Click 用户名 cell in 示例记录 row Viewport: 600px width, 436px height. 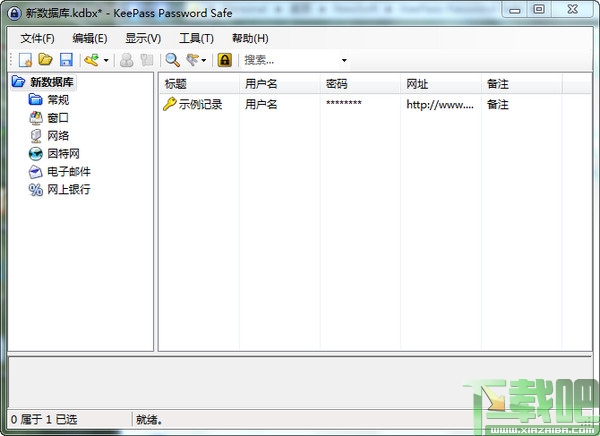coord(261,105)
